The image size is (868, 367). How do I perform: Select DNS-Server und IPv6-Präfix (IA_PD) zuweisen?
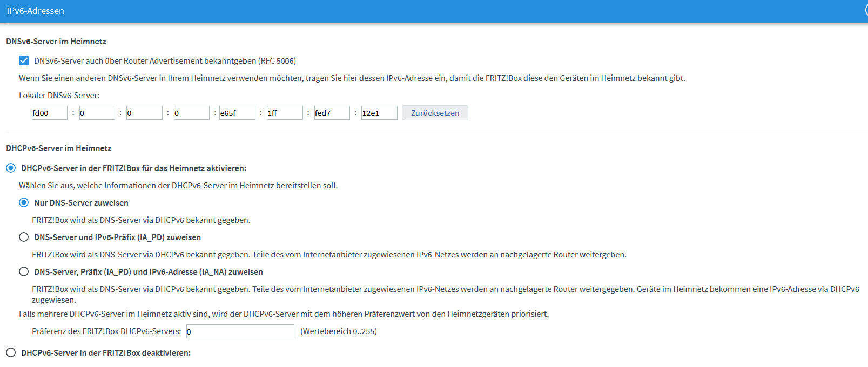tap(24, 237)
